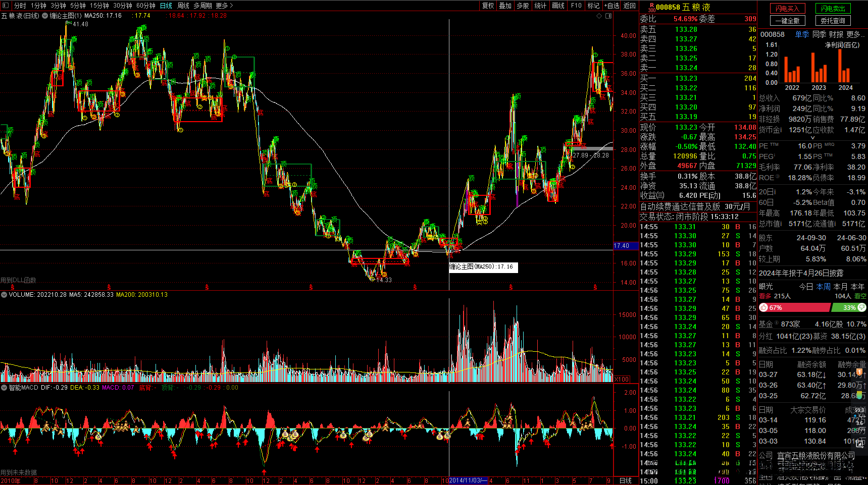Screen dimensions: 868x485
Task: Open the 统计 statistics tool
Action: [540, 6]
